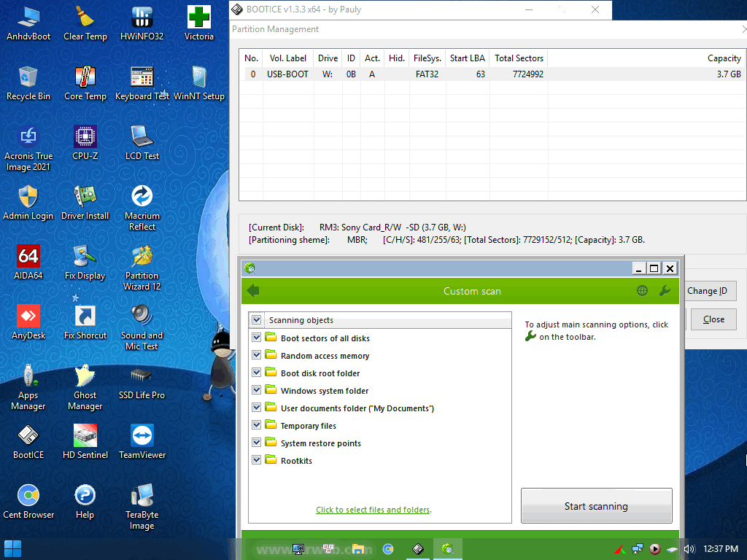Launch the Clear Temp broom icon
This screenshot has height=560, width=747.
(x=85, y=24)
